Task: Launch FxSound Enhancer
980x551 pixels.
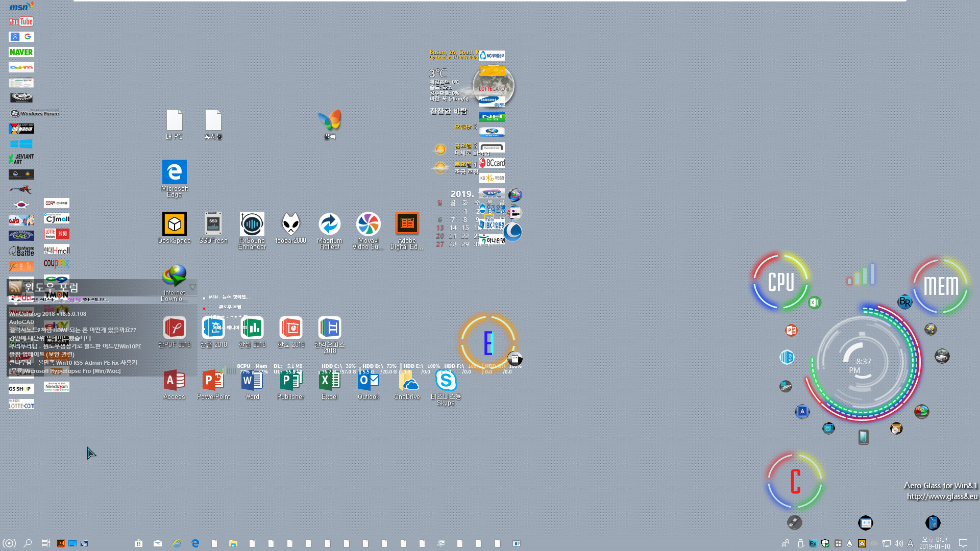Action: 252,231
